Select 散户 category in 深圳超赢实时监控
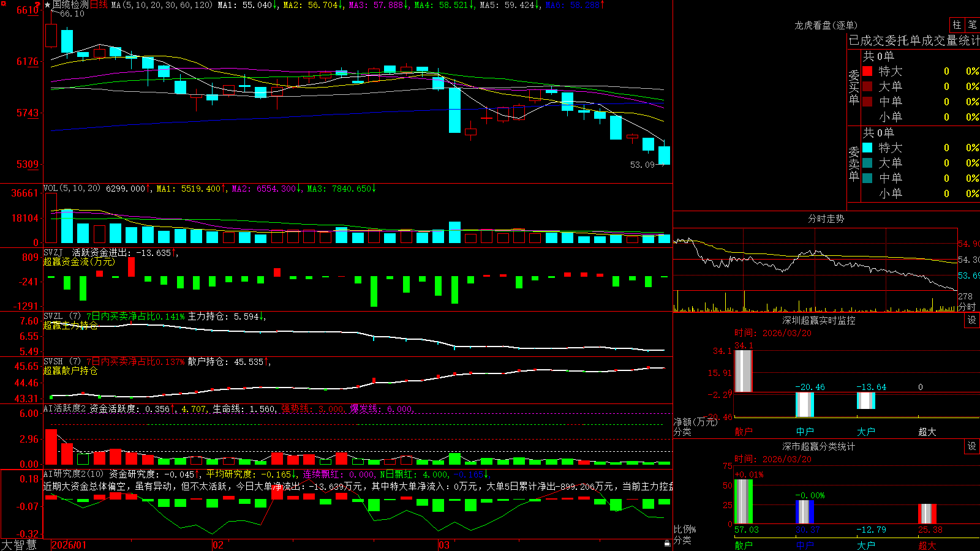 pos(743,432)
